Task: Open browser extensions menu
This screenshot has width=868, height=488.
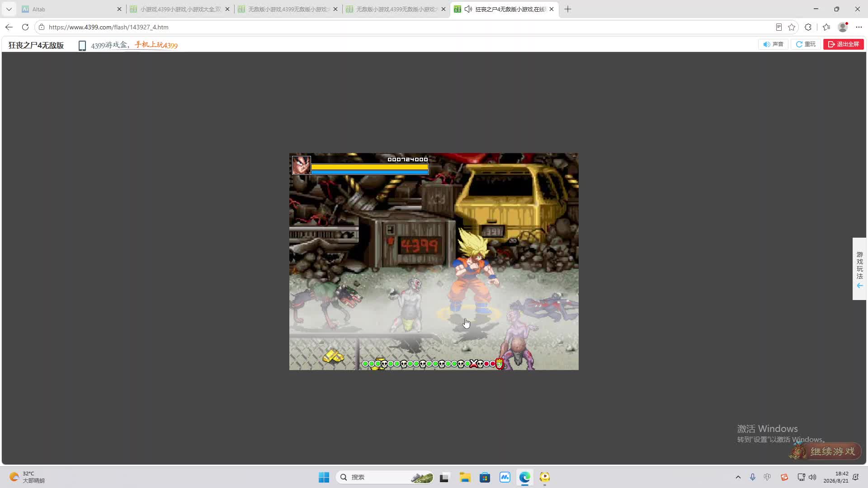Action: [x=808, y=27]
